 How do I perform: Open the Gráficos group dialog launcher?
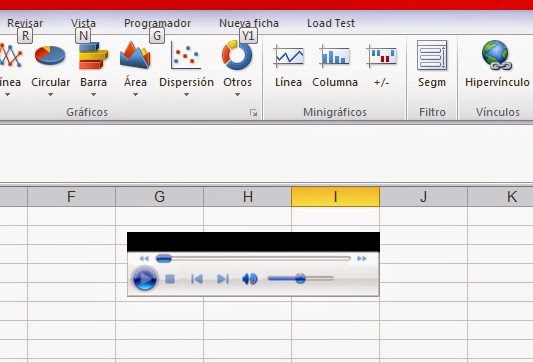click(x=253, y=113)
